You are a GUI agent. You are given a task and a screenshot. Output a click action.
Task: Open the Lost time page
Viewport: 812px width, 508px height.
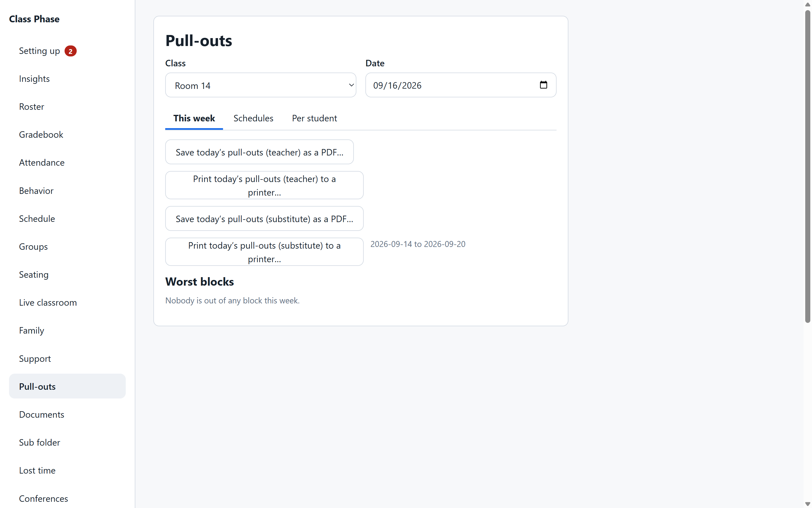[x=67, y=470]
